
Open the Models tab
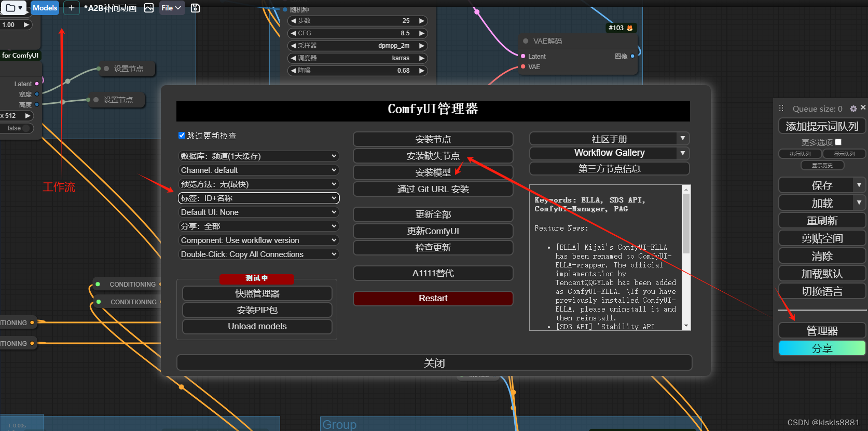(45, 8)
